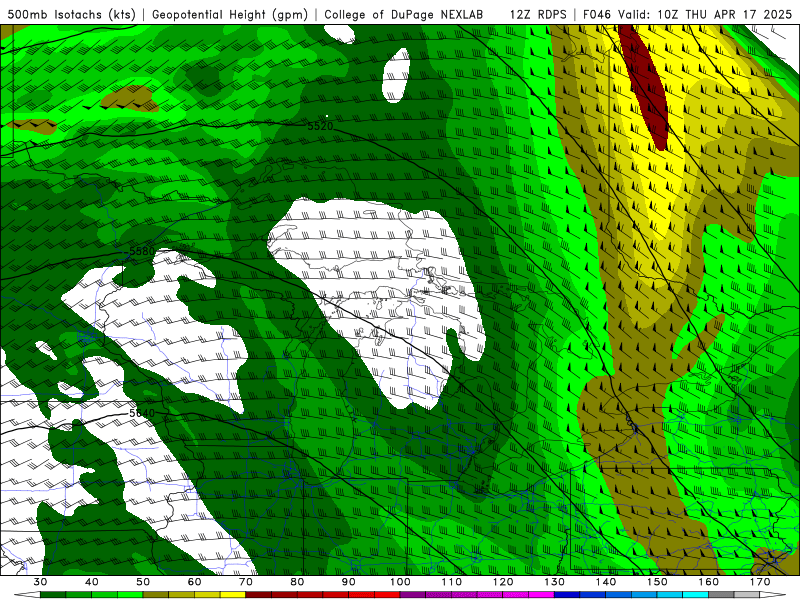800x600 pixels.
Task: Click the valid time "10Z THU APR 17 2025"
Action: point(724,14)
